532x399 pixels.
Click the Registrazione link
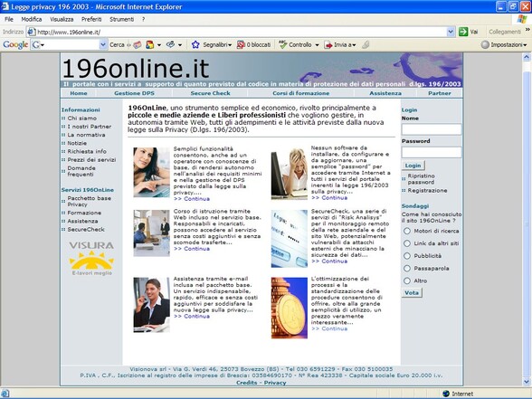427,191
